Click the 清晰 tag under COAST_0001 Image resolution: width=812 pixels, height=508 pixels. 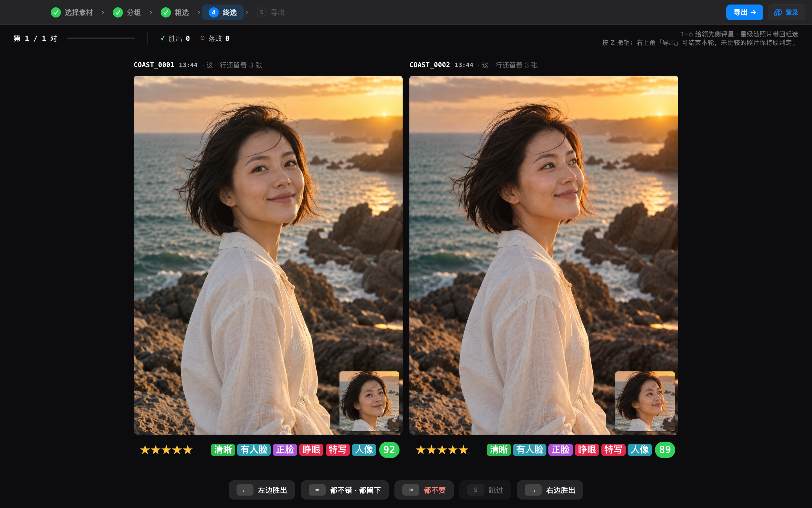[223, 450]
